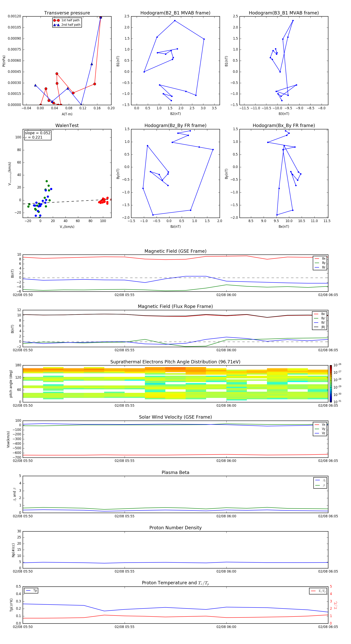Screen dimensions: 351x644
Task: Click the "r = 0.221" annotation
Action: coord(34,138)
